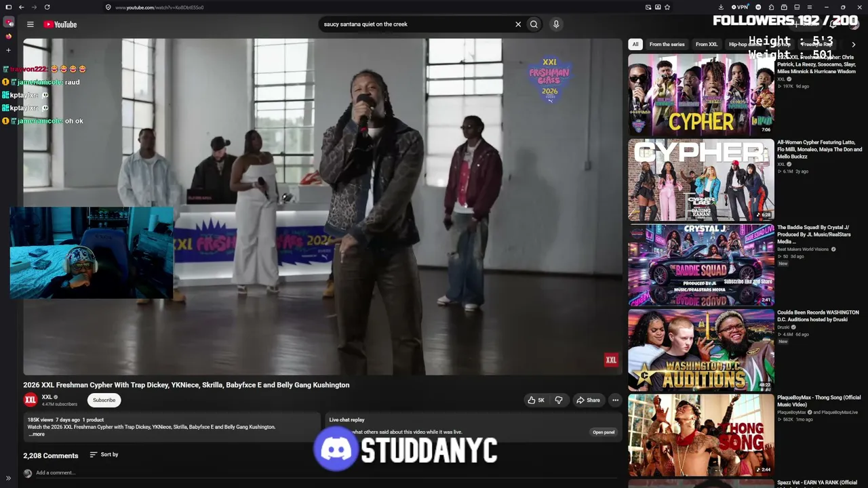
Task: Open the Sort by comments dropdown
Action: (104, 455)
